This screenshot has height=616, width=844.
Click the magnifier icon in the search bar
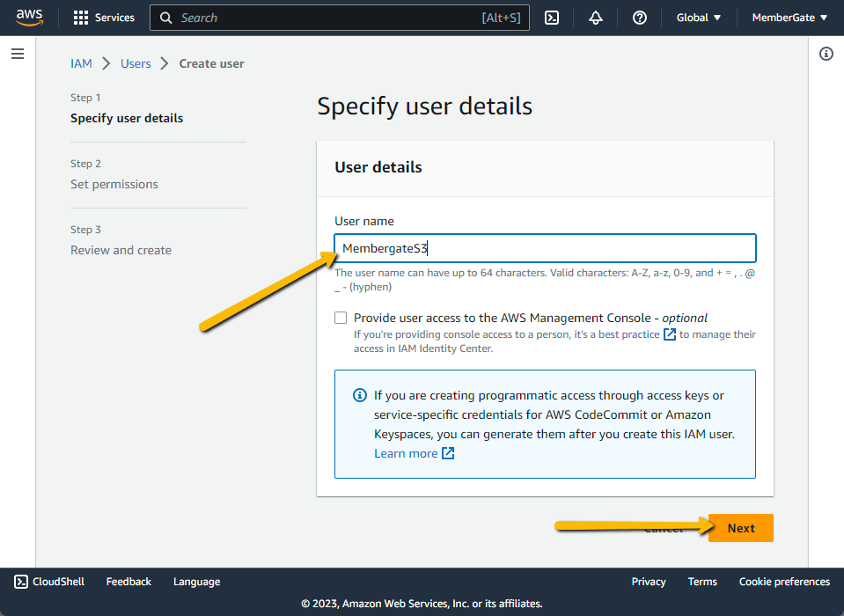click(x=165, y=18)
